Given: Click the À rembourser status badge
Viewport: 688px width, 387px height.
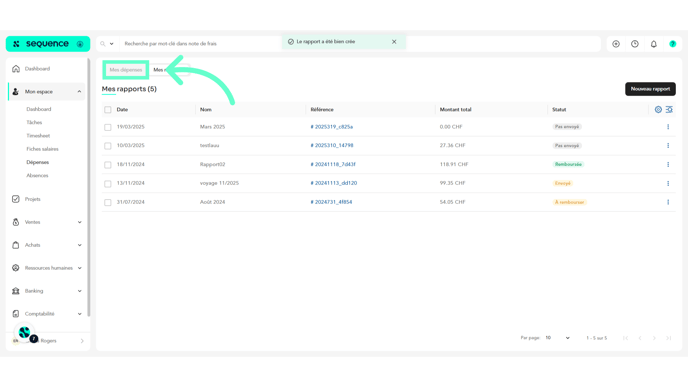Looking at the screenshot, I should coord(570,202).
